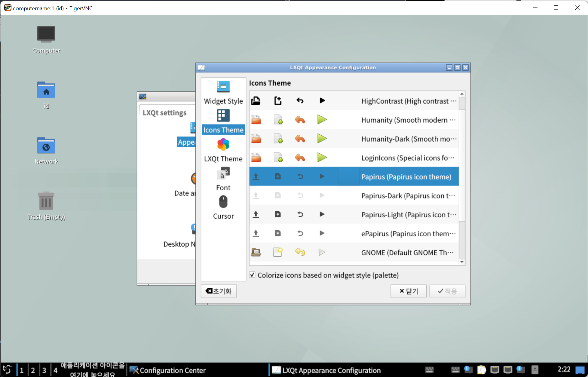This screenshot has height=377, width=588.
Task: Open the Cursor settings section
Action: [223, 208]
